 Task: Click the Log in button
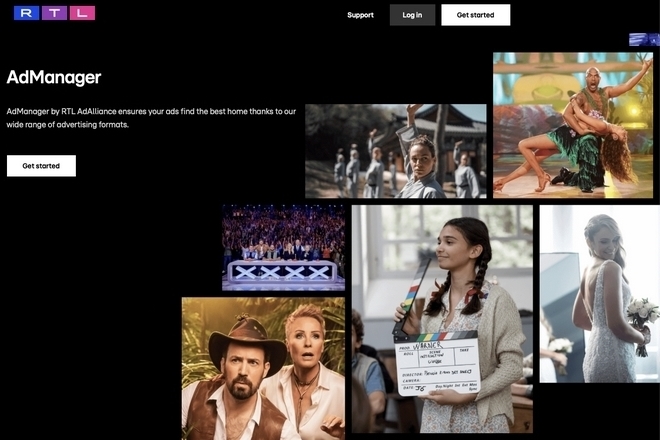[x=412, y=15]
